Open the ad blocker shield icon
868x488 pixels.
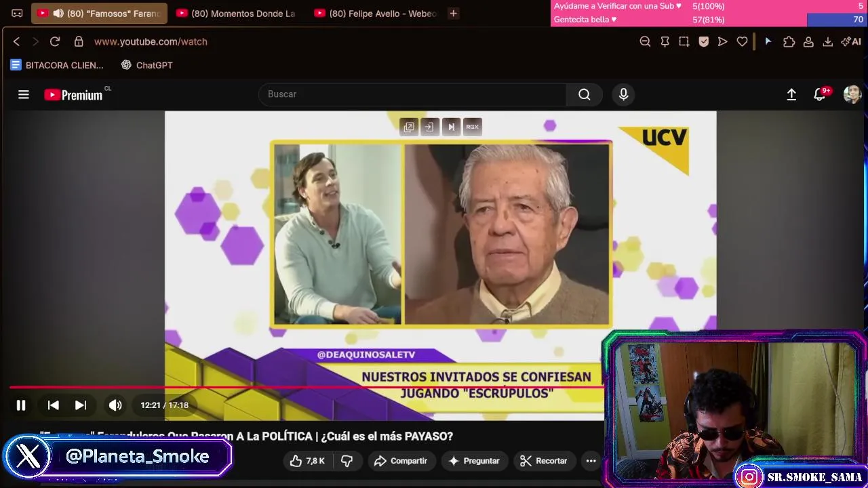pyautogui.click(x=703, y=41)
